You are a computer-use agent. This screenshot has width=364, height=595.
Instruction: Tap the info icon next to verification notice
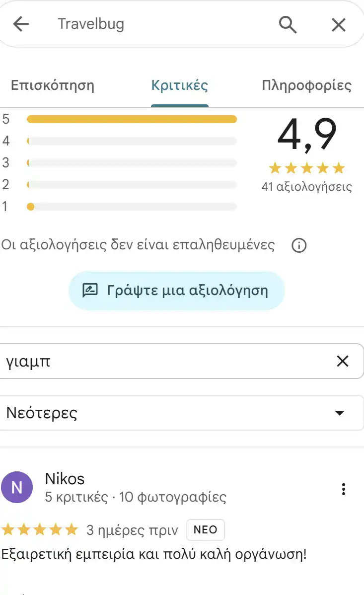pyautogui.click(x=299, y=245)
